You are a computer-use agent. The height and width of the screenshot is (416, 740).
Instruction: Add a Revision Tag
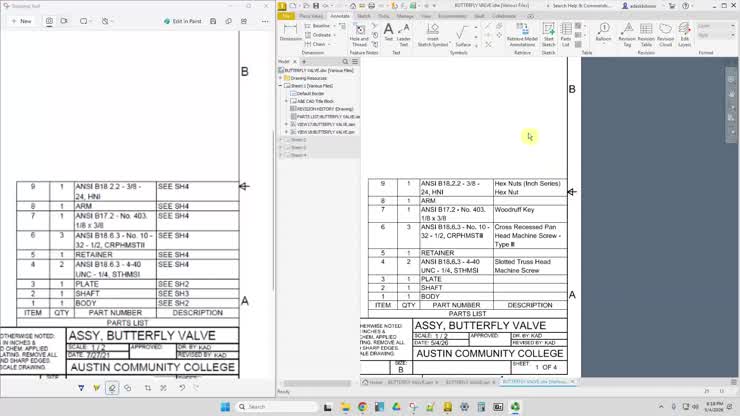tap(627, 35)
